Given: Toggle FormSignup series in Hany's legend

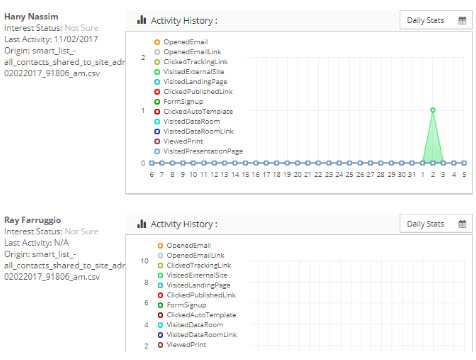Looking at the screenshot, I should (x=179, y=102).
